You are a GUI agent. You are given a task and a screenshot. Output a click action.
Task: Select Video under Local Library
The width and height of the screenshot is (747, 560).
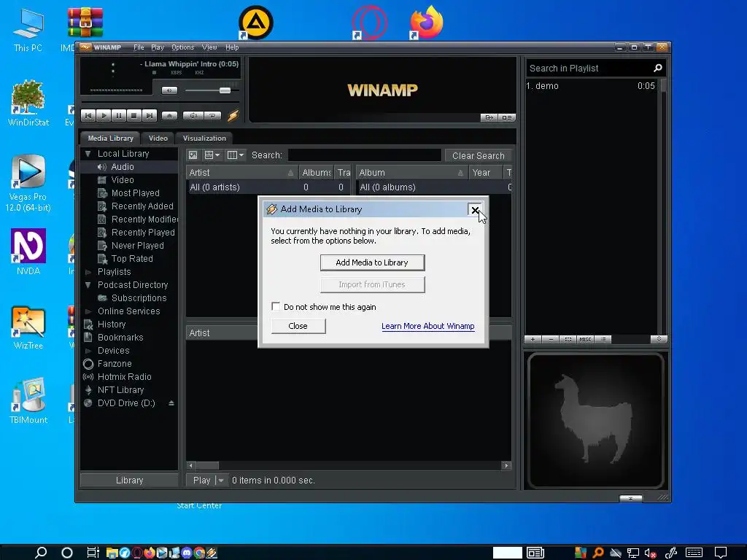pos(122,180)
